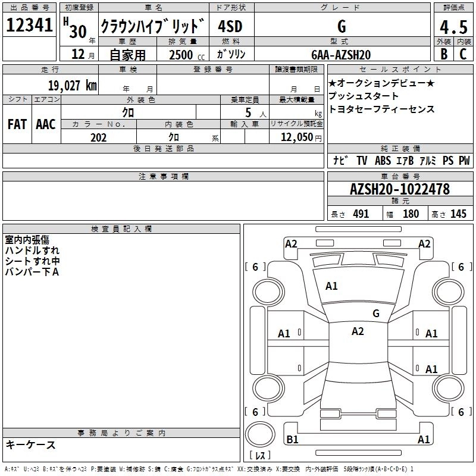The height and width of the screenshot is (476, 476).
Task: Click the lot number 12341
Action: [29, 25]
